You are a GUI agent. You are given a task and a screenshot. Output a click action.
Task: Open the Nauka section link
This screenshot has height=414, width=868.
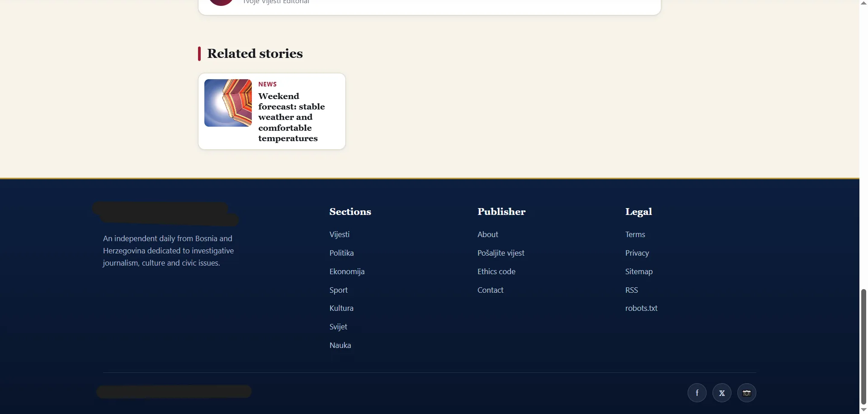(x=340, y=345)
